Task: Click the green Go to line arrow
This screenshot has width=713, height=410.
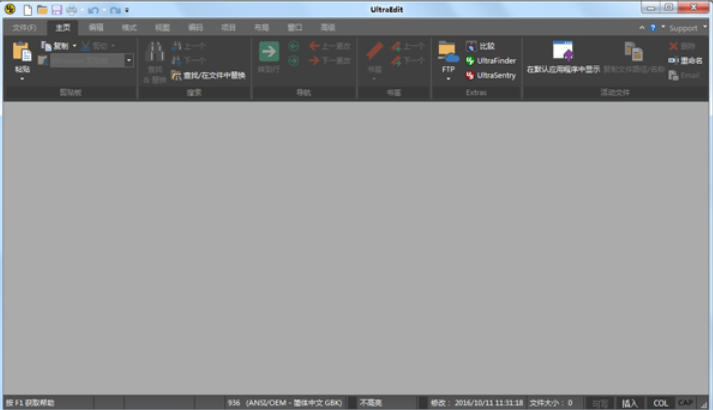Action: coord(269,51)
